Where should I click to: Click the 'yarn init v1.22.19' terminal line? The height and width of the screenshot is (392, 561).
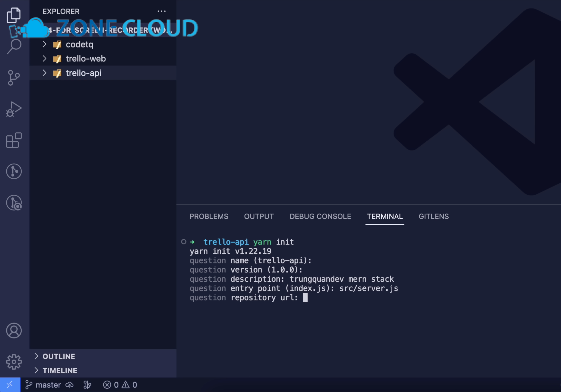coord(230,251)
